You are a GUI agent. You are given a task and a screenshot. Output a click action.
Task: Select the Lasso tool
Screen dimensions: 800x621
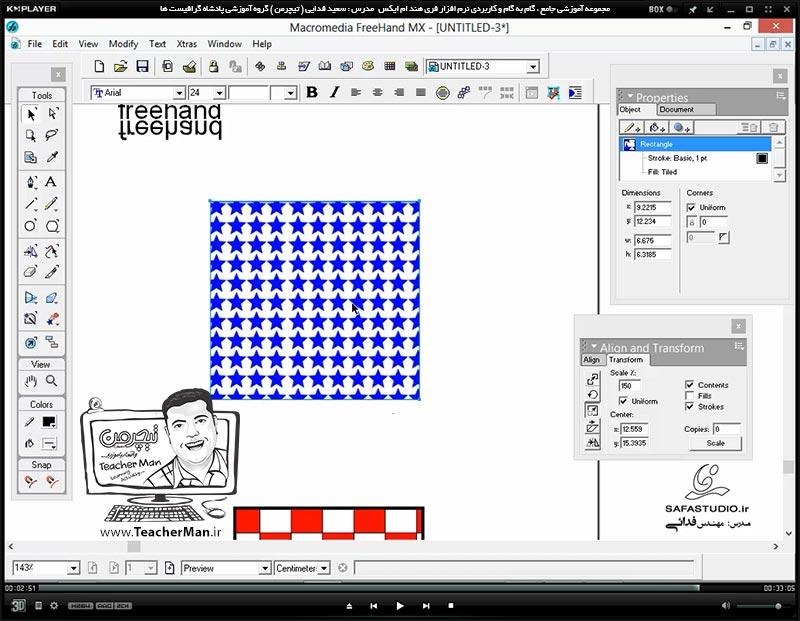point(52,135)
